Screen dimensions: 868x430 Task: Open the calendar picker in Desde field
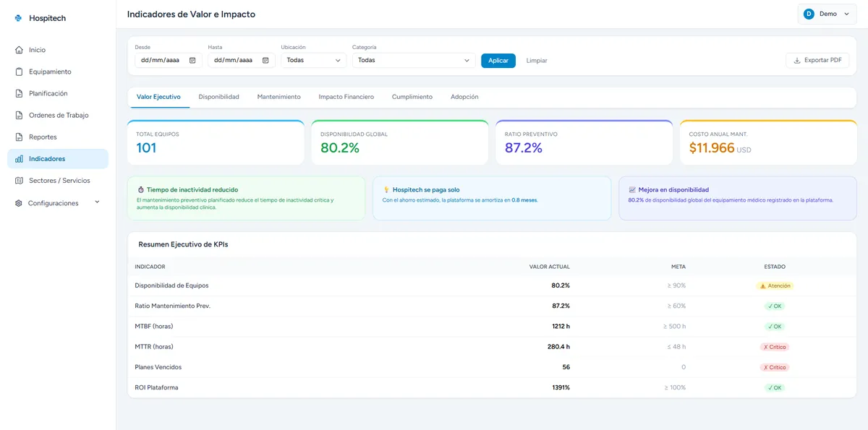[x=192, y=60]
